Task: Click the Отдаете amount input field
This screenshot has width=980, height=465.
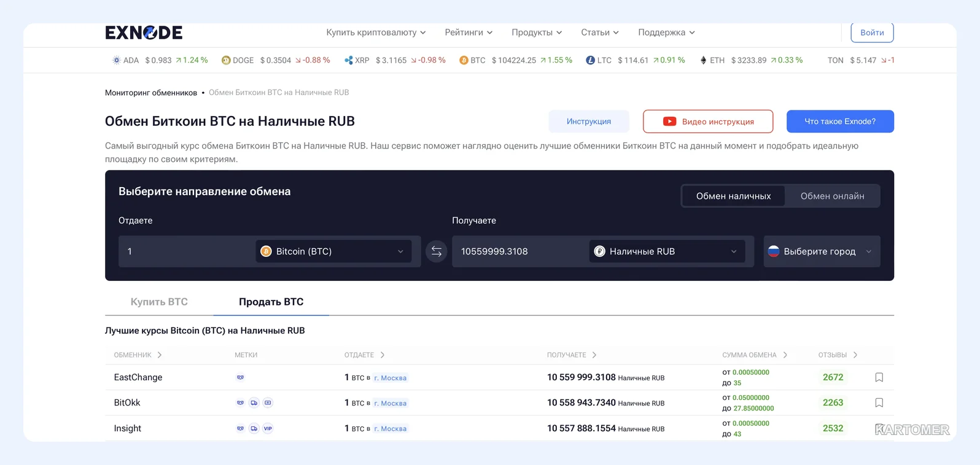Action: (x=187, y=252)
